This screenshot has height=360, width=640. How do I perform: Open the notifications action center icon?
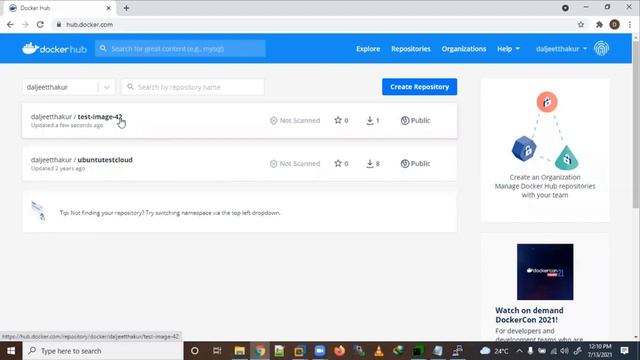point(624,351)
